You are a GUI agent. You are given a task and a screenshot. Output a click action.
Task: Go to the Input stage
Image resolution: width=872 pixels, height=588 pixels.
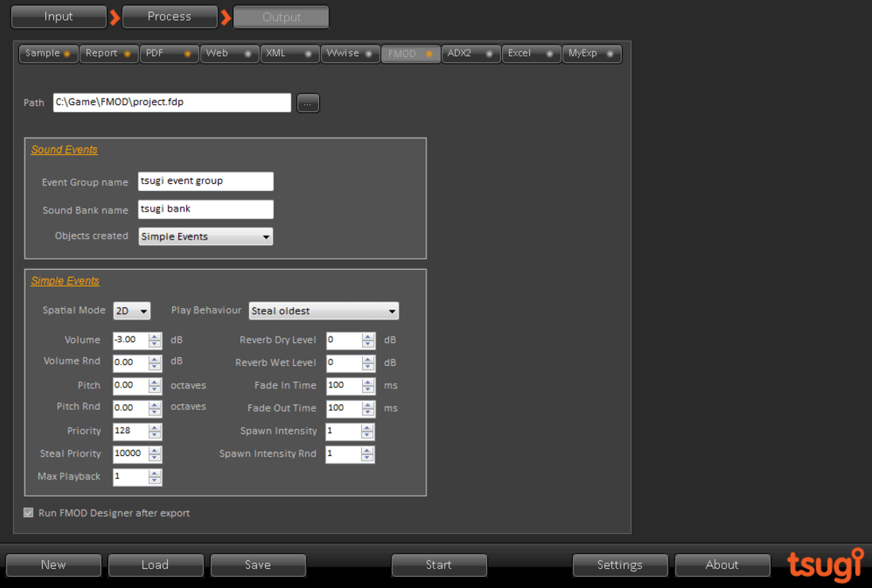[58, 17]
